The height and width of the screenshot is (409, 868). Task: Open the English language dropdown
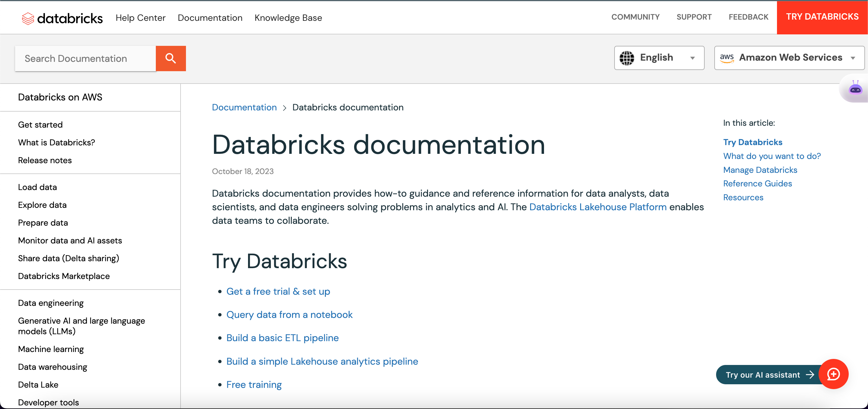(659, 58)
